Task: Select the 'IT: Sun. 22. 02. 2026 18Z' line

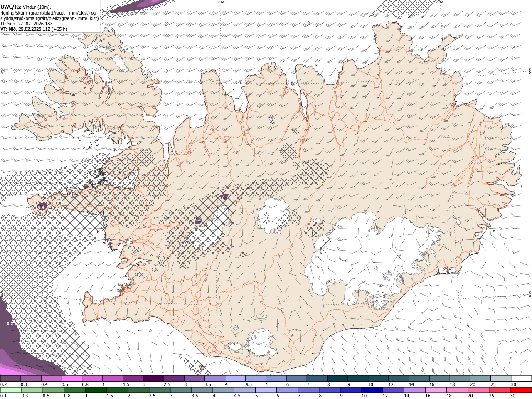Action: pos(26,24)
